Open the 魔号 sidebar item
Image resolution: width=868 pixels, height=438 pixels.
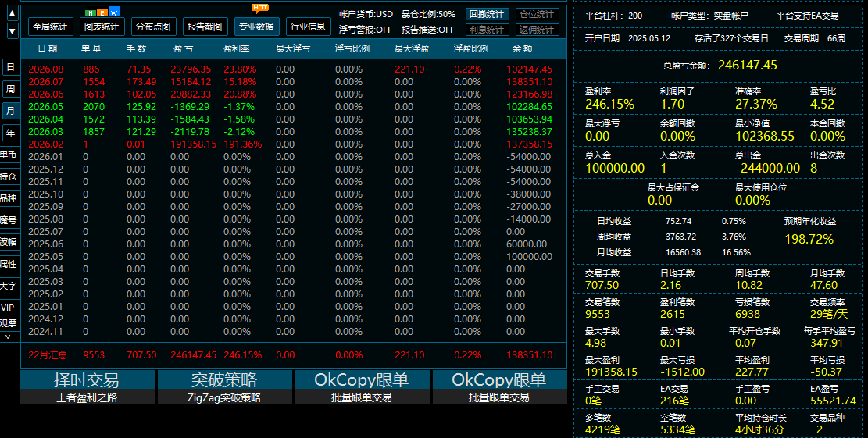[x=9, y=220]
